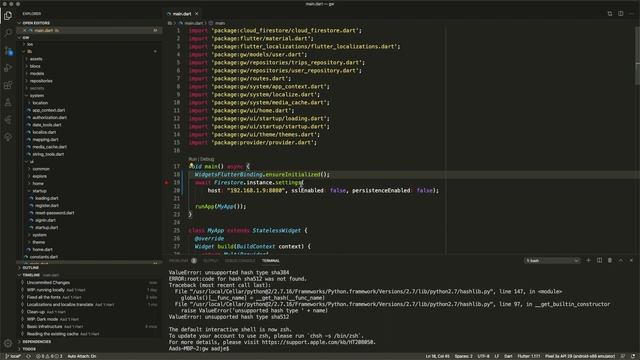This screenshot has height=360, width=640.
Task: Toggle Auto Attach: On in status bar
Action: (82, 356)
